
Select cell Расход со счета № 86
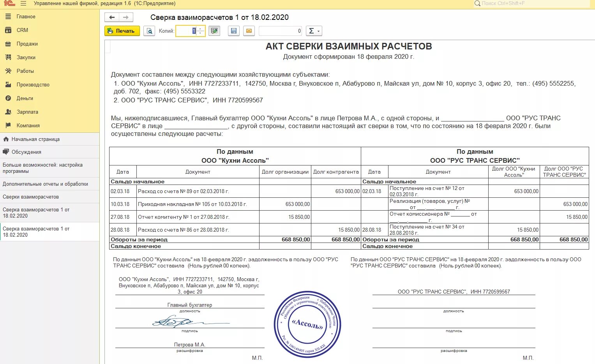click(198, 230)
